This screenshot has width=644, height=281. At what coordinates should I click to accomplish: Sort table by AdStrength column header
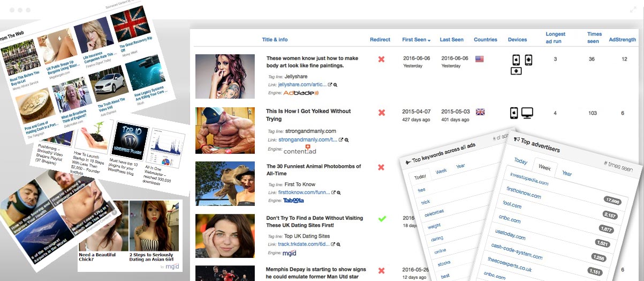point(622,40)
